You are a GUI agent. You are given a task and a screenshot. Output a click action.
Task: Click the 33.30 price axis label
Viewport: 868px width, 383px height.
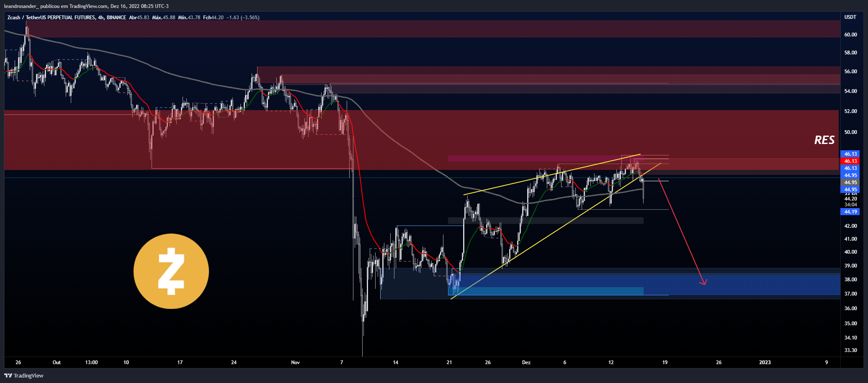[x=850, y=350]
